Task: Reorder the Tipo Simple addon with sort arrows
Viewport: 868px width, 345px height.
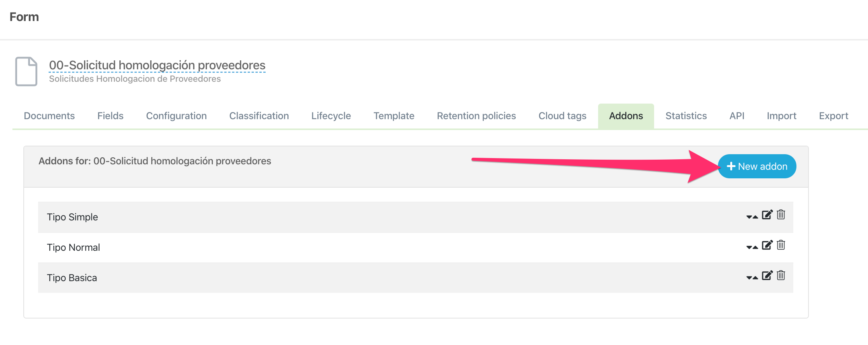Action: coord(752,217)
